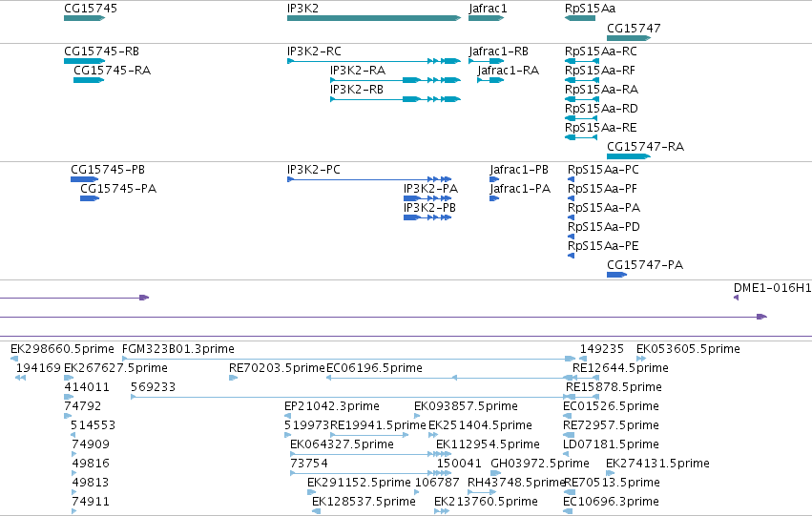812x516 pixels.
Task: Select Jafrac1-RB transcript label
Action: (499, 52)
